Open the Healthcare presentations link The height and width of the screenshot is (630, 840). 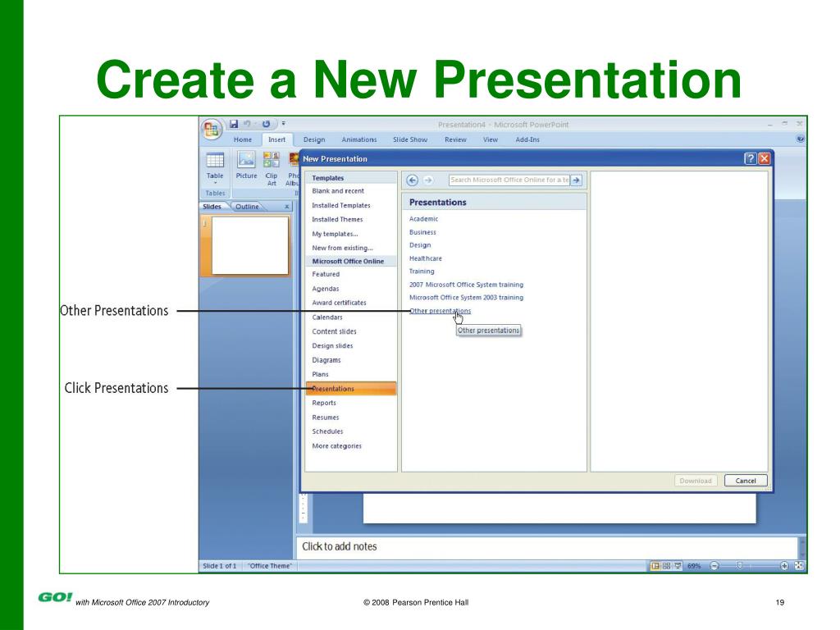426,258
